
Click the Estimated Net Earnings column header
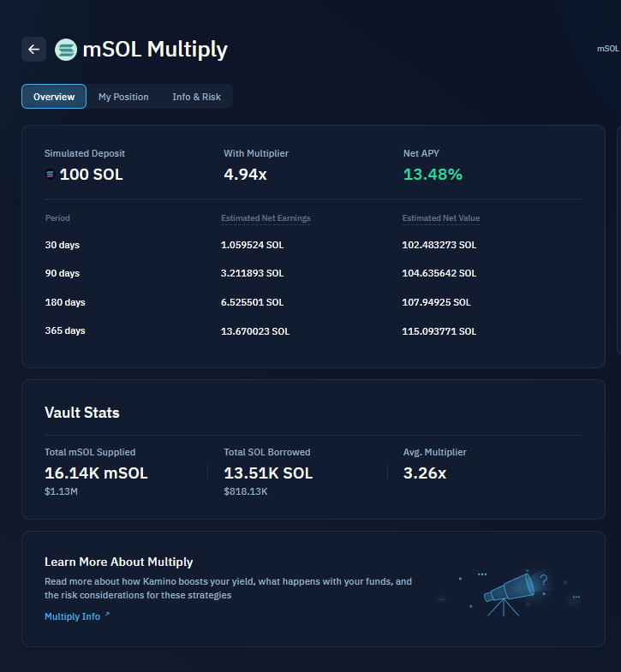pyautogui.click(x=266, y=218)
